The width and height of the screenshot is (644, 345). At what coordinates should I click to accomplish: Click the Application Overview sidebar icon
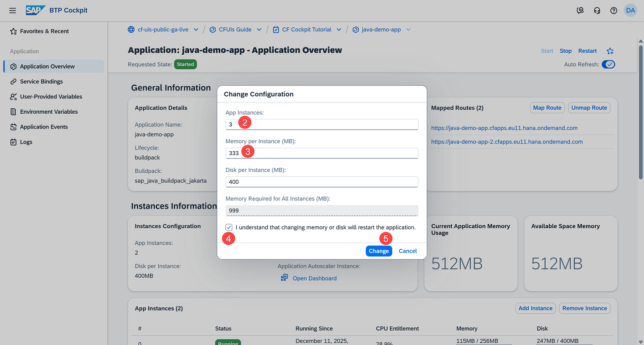point(13,66)
